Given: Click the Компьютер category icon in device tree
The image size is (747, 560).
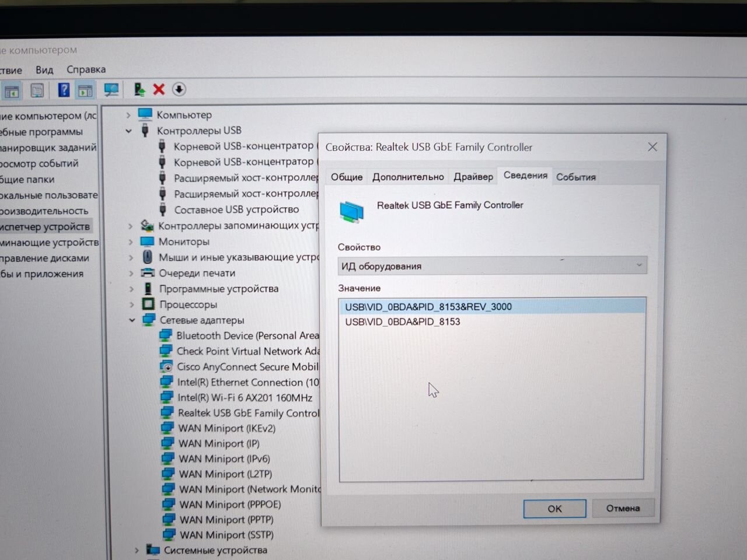Looking at the screenshot, I should tap(145, 114).
